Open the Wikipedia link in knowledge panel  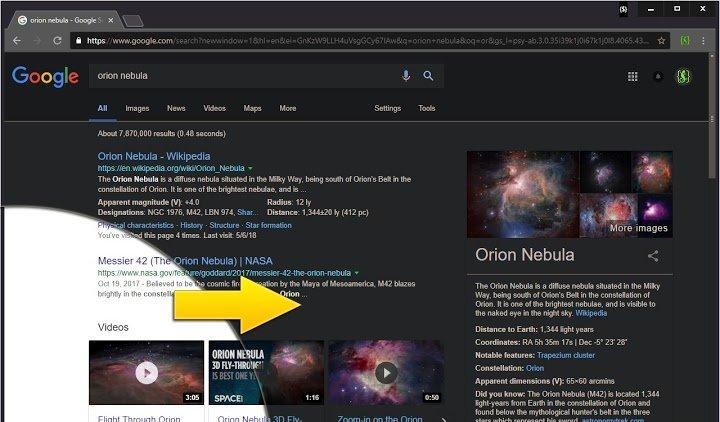[591, 313]
